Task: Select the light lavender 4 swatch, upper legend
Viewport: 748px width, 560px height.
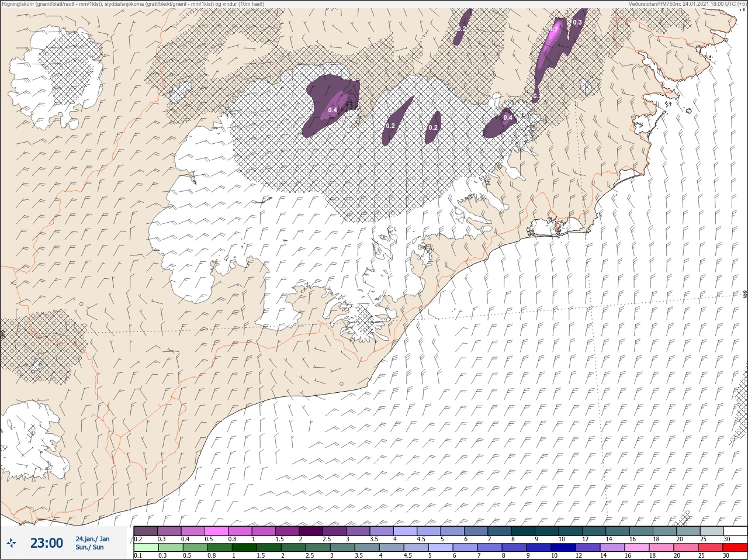Action: coord(405,531)
